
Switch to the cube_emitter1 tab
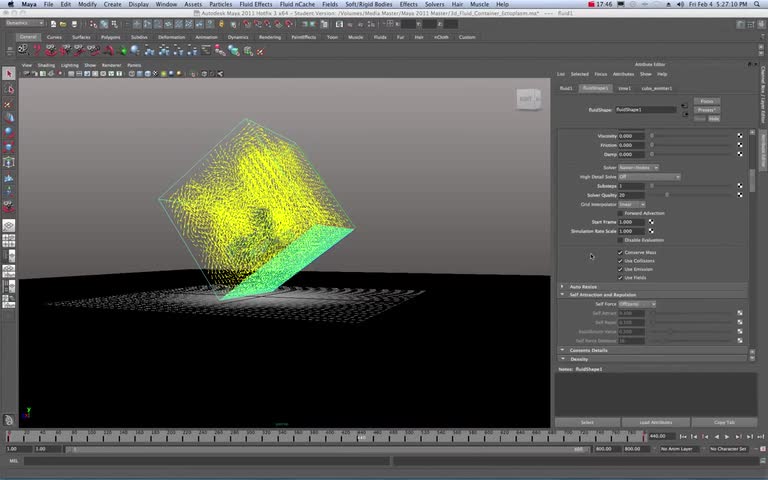pyautogui.click(x=656, y=88)
